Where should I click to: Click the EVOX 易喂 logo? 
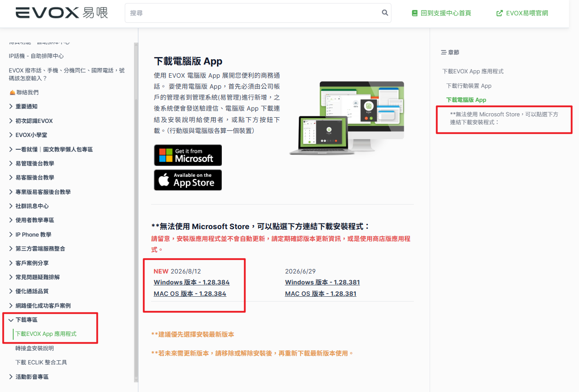click(x=62, y=13)
